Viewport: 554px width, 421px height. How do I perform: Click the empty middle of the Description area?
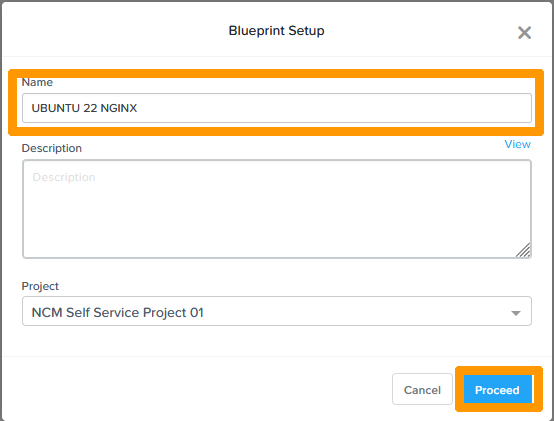[x=277, y=212]
